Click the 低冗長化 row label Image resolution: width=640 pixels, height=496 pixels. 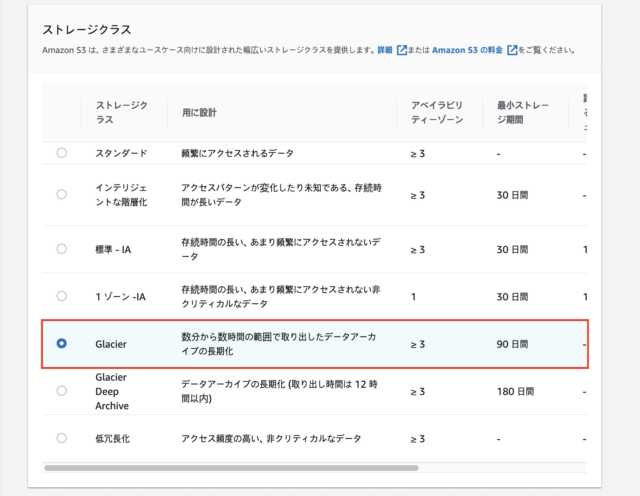pyautogui.click(x=113, y=439)
